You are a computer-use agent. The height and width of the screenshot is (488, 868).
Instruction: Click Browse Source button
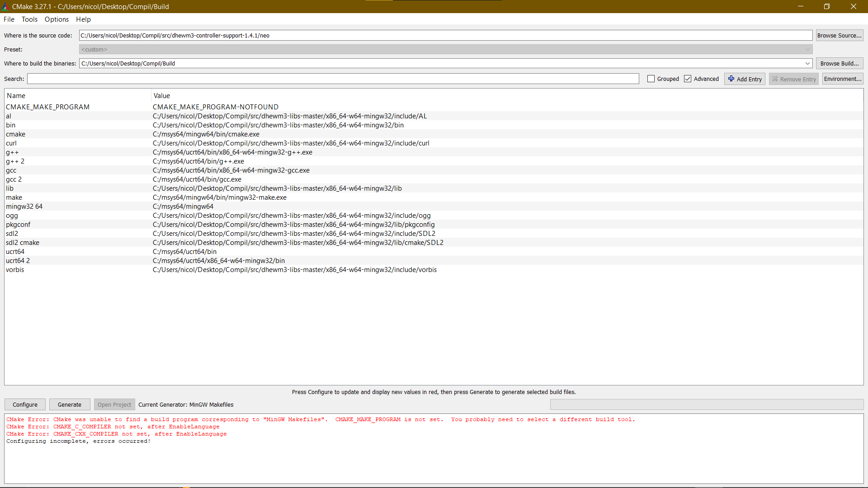(x=839, y=35)
